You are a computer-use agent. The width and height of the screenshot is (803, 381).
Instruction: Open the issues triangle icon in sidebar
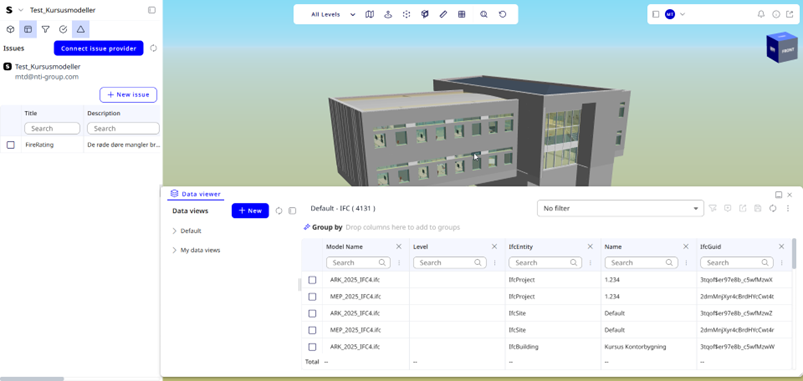pyautogui.click(x=80, y=30)
